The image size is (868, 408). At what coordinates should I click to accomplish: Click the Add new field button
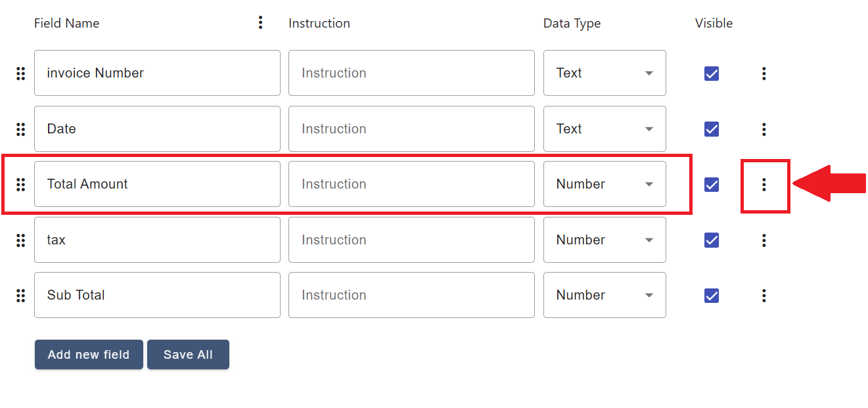pyautogui.click(x=88, y=354)
